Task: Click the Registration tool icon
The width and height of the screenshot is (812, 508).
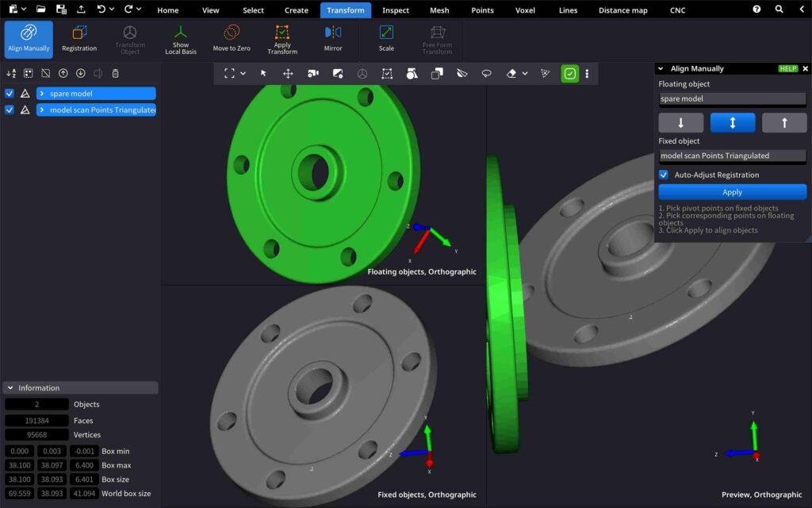Action: (x=79, y=39)
